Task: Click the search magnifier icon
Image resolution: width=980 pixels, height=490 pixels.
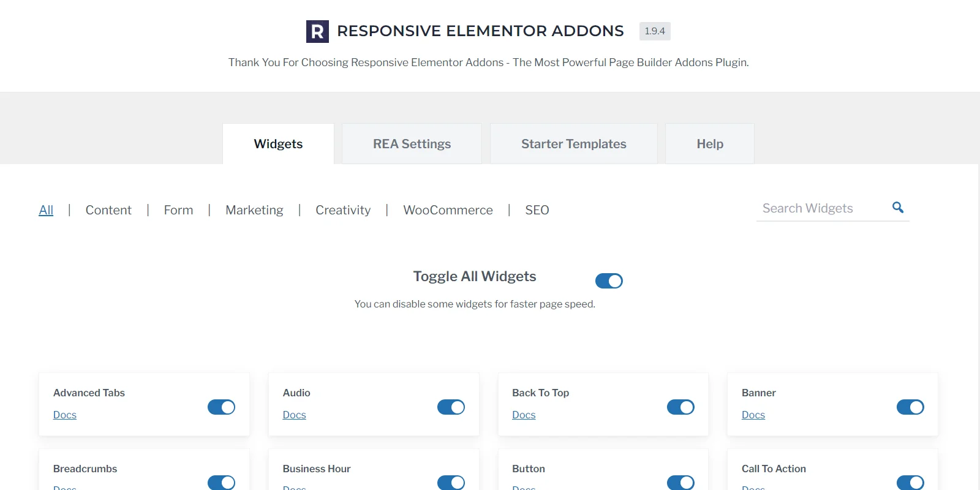Action: (898, 208)
